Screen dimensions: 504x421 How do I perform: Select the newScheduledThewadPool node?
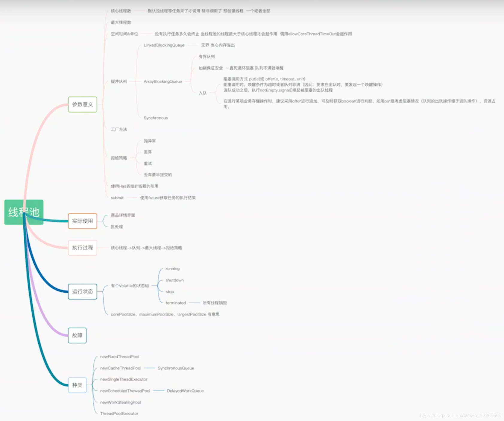coord(125,391)
